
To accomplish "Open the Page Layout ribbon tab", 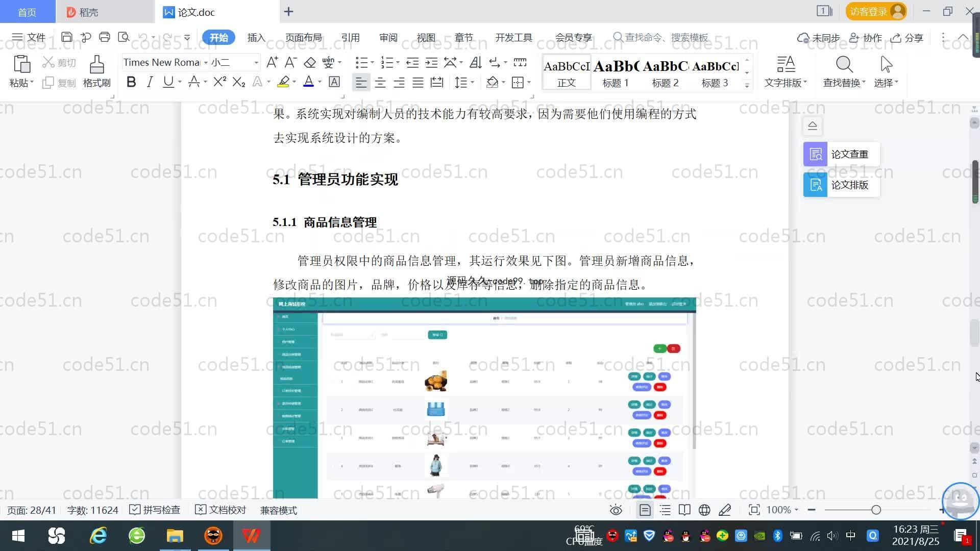I will click(303, 37).
